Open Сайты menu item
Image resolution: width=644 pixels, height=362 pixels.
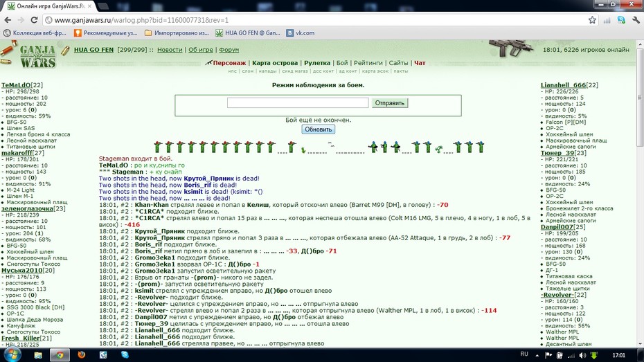[398, 63]
